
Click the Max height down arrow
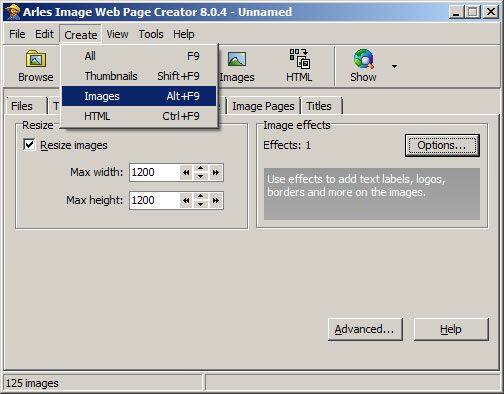coord(201,205)
